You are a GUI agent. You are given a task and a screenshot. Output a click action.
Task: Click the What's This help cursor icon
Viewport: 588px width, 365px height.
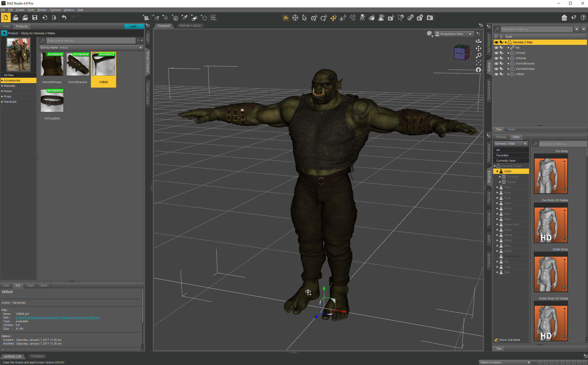[x=574, y=18]
